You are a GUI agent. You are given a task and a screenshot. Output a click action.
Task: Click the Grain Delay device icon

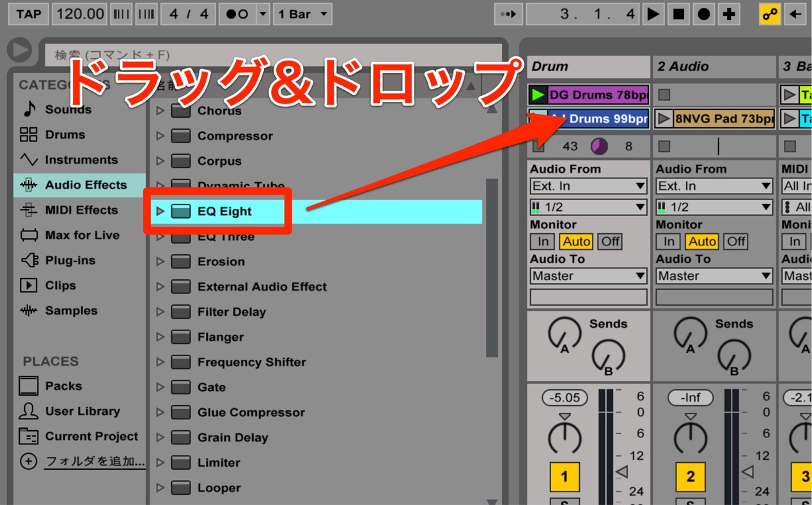click(181, 437)
